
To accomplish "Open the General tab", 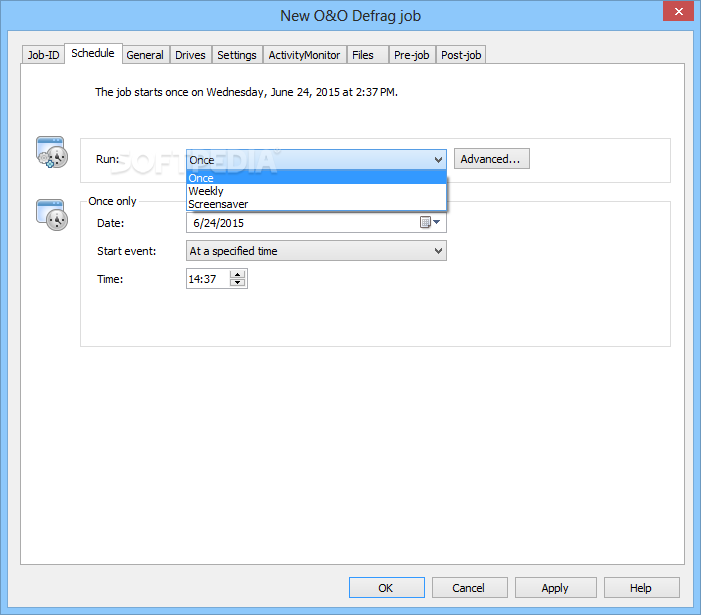I will (145, 55).
